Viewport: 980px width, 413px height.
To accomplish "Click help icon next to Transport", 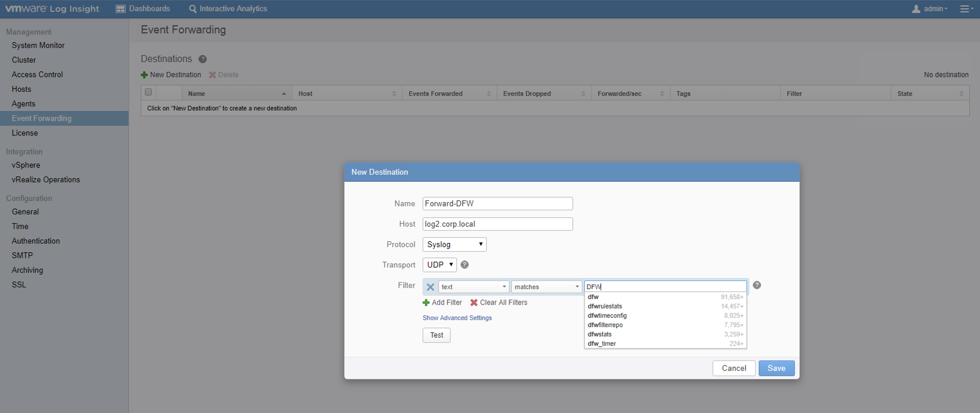I will (464, 265).
